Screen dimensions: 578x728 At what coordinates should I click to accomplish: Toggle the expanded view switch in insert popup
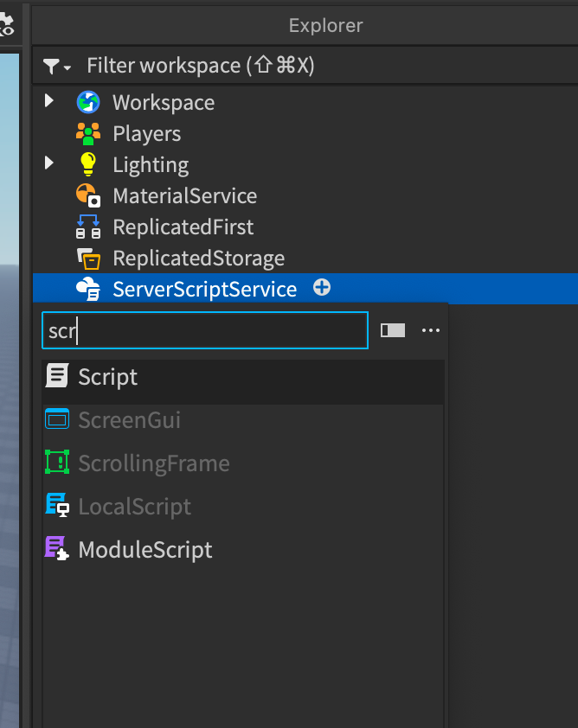[x=393, y=330]
